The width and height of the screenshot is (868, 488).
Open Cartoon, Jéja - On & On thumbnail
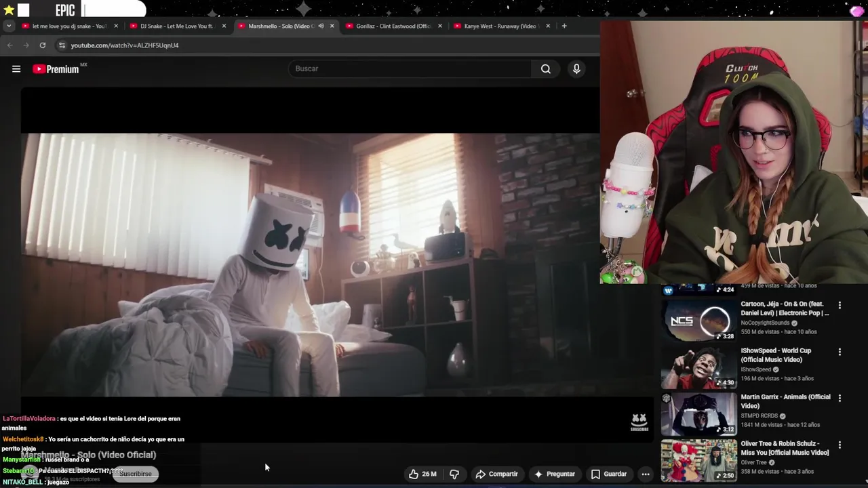click(698, 320)
